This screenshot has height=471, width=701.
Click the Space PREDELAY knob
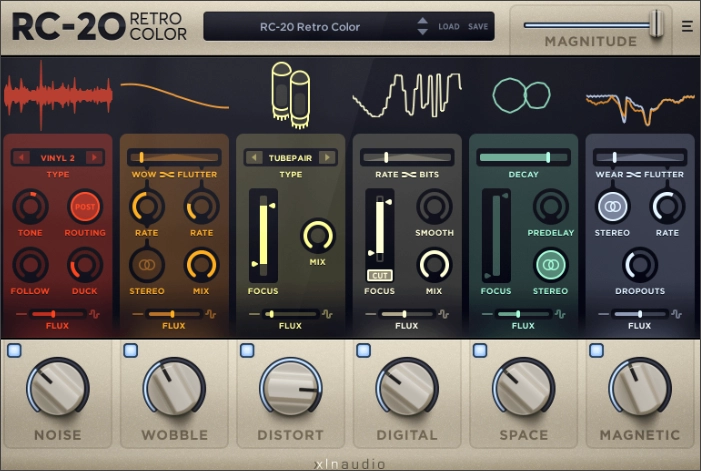pyautogui.click(x=550, y=206)
